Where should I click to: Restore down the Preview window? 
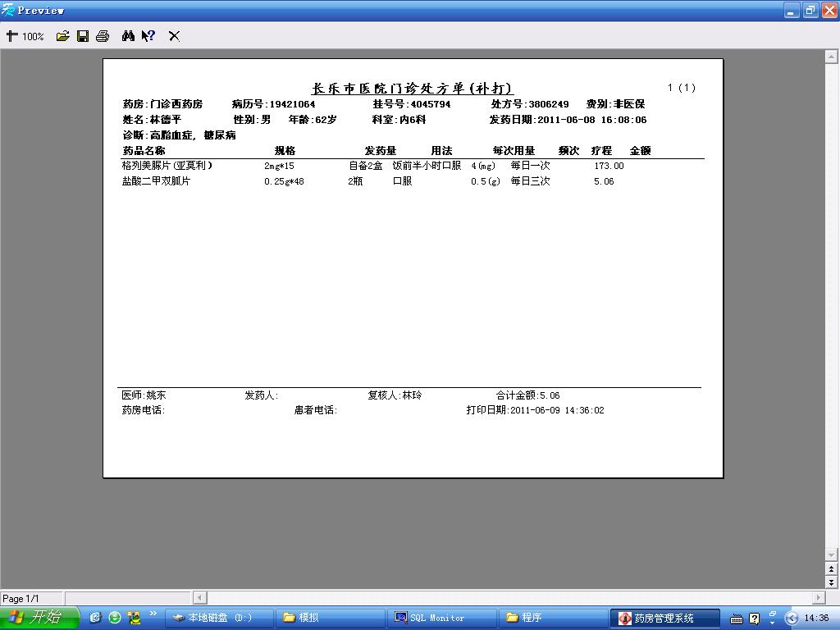[810, 10]
